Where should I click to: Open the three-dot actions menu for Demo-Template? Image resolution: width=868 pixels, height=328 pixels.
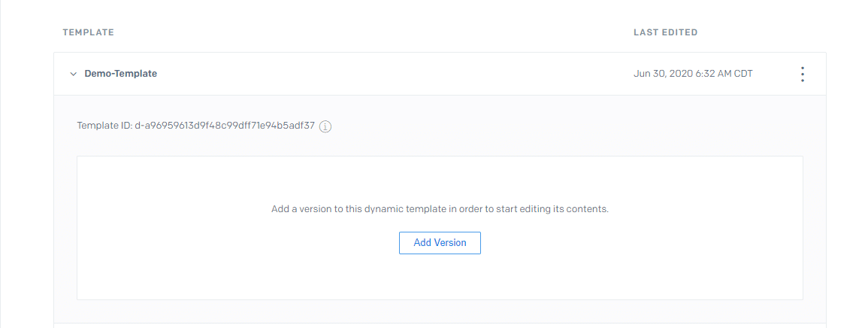click(x=803, y=74)
